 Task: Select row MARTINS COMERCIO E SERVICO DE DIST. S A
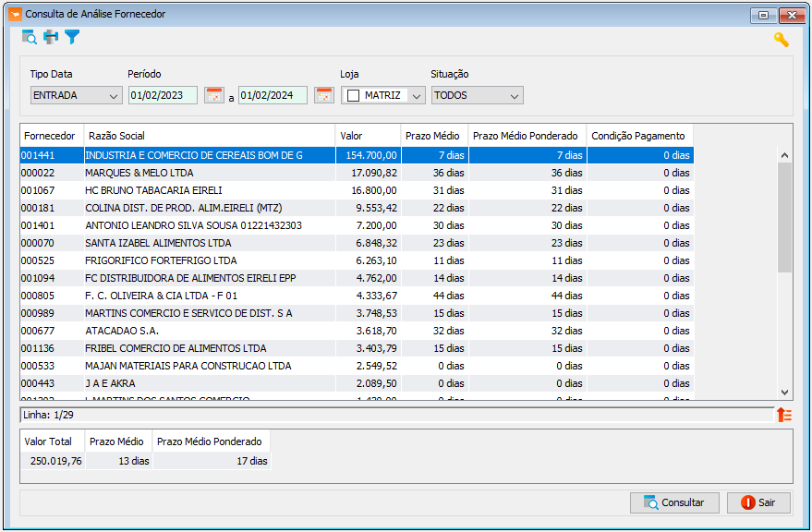357,313
